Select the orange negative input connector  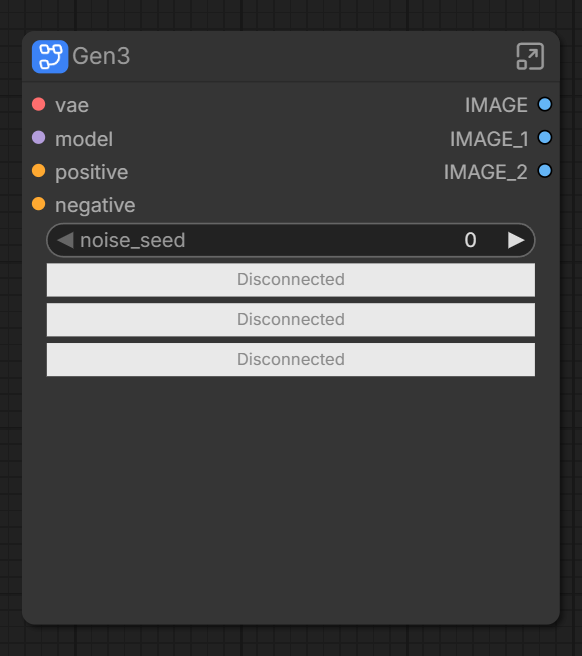point(38,204)
